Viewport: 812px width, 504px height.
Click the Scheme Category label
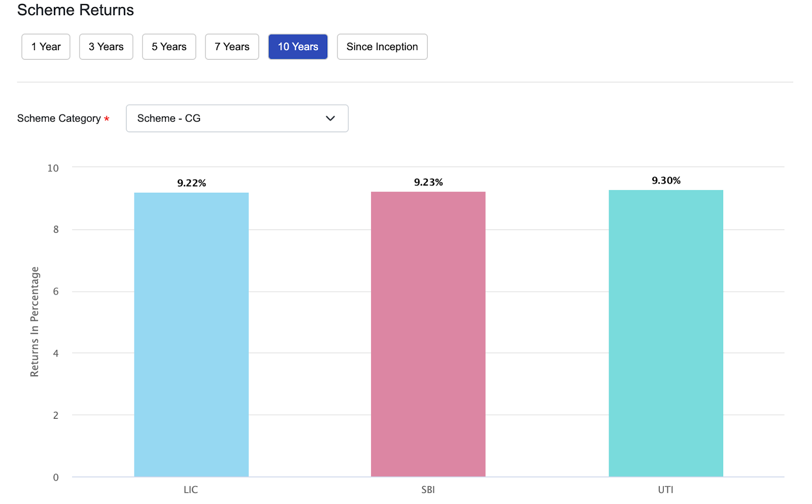click(x=59, y=118)
